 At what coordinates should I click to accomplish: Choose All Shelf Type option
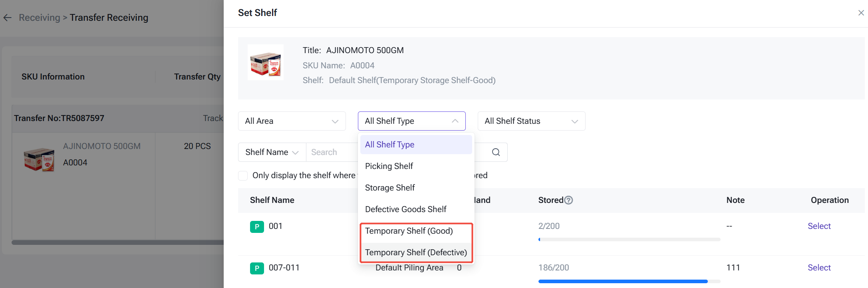point(416,145)
